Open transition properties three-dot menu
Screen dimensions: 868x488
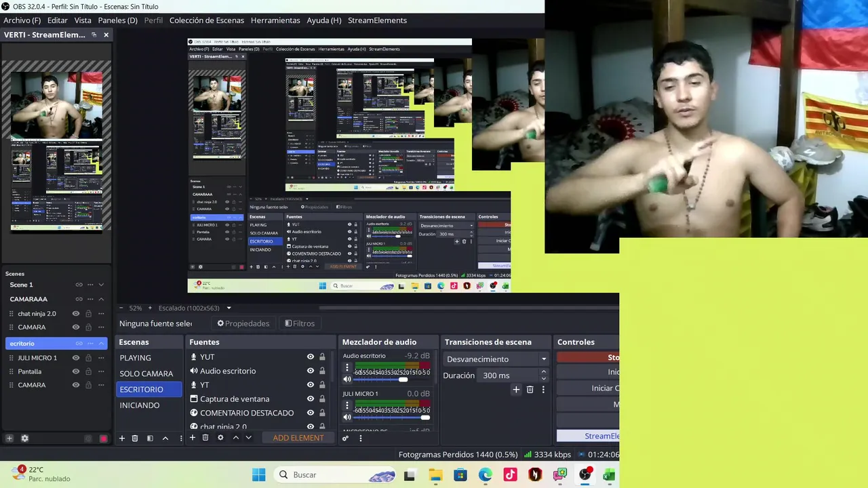tap(543, 390)
